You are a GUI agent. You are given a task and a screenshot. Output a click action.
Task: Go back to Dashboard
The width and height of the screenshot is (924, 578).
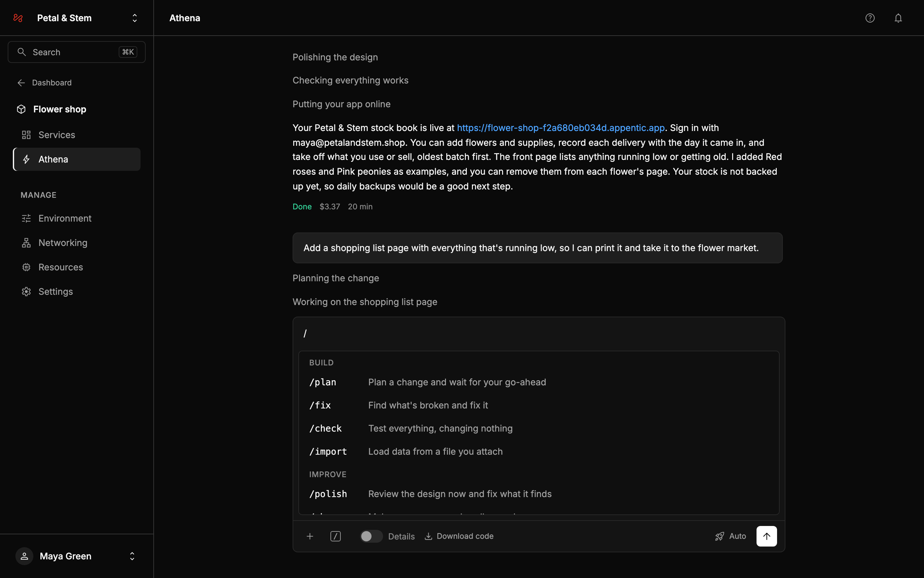[44, 83]
